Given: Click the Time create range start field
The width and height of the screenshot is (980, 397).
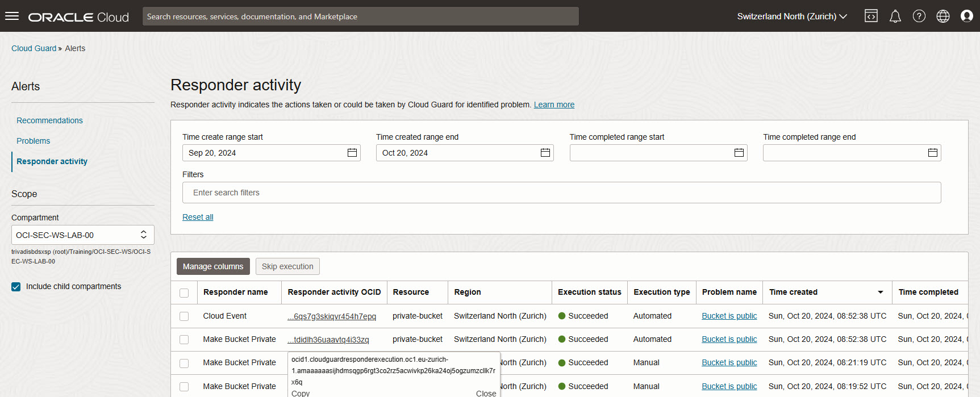Looking at the screenshot, I should click(272, 153).
